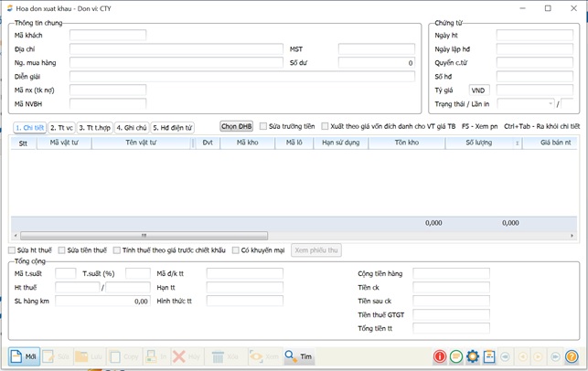Switch to the 2. Tt vc tab
588x371 pixels.
61,128
